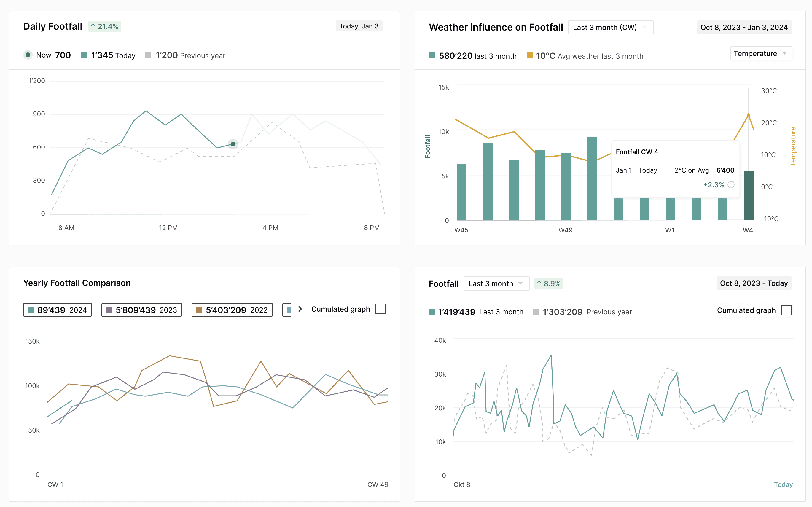Click the right chevron arrow in year legend
This screenshot has width=812, height=507.
300,309
